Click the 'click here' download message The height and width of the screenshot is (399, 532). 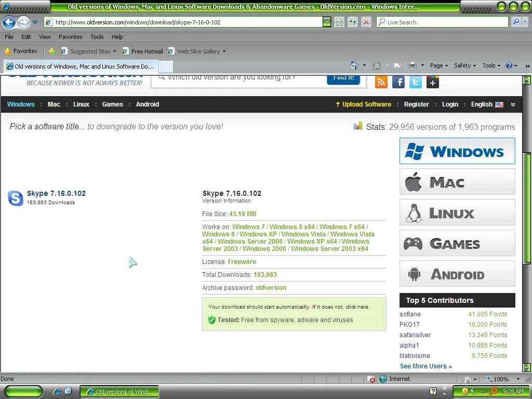pyautogui.click(x=357, y=307)
